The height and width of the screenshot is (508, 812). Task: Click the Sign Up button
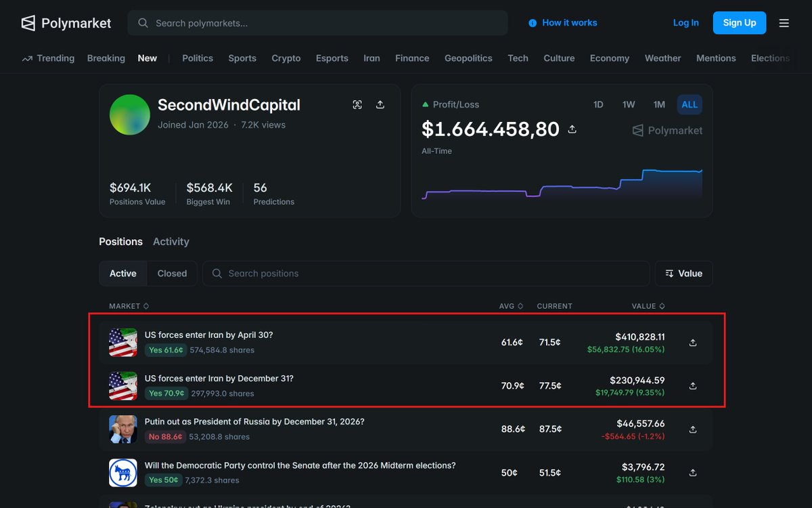(x=740, y=23)
